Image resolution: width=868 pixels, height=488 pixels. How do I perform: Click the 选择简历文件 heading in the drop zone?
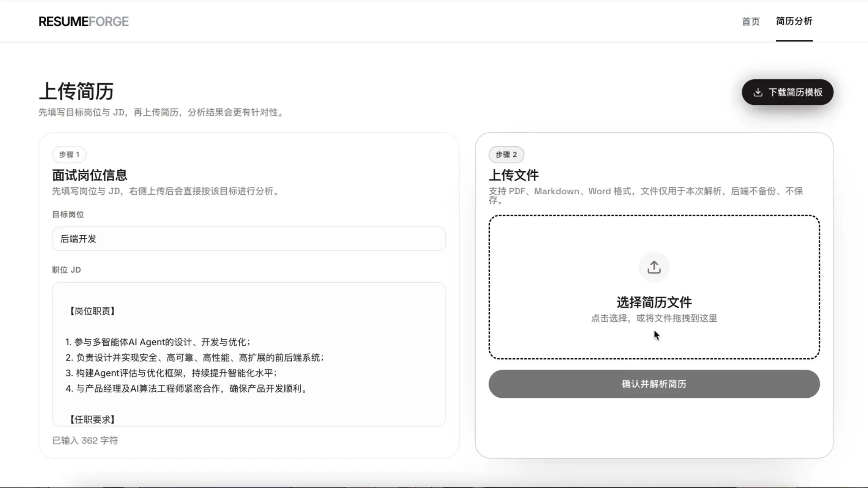pos(654,302)
